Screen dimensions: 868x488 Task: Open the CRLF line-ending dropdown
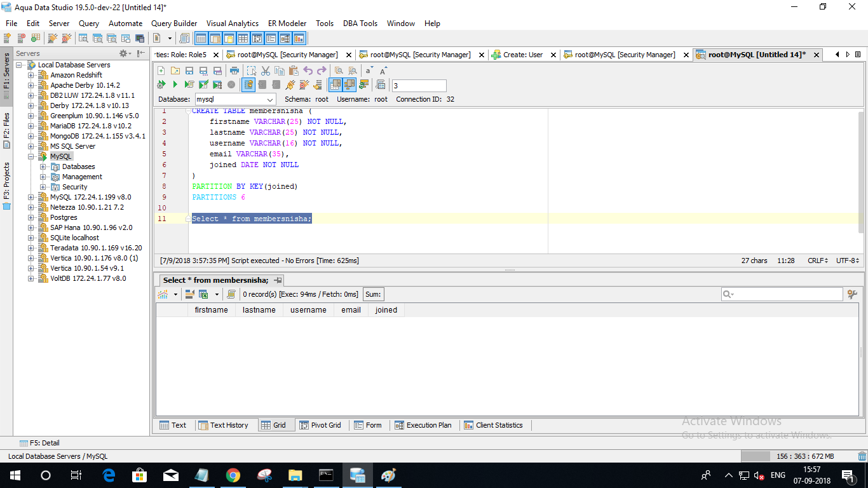click(817, 261)
